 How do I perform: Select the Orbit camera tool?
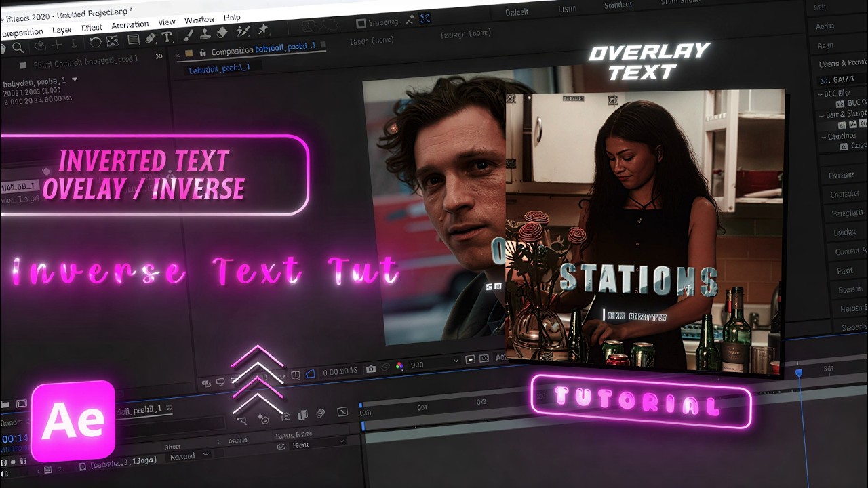tap(40, 45)
